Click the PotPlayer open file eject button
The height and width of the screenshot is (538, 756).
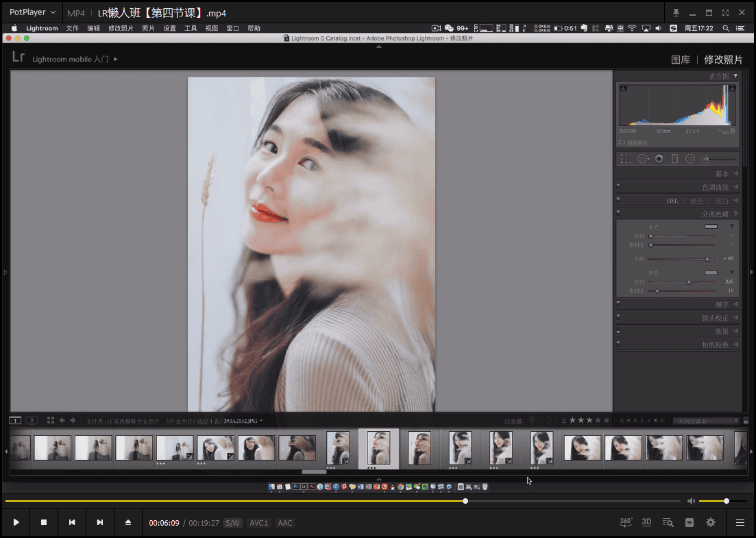point(127,522)
